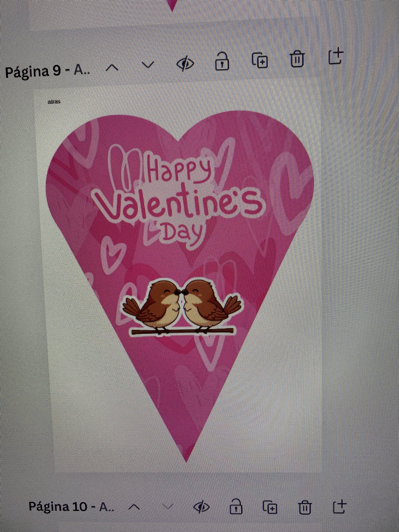Move page 10 up with the chevron
This screenshot has width=399, height=532.
click(x=134, y=507)
